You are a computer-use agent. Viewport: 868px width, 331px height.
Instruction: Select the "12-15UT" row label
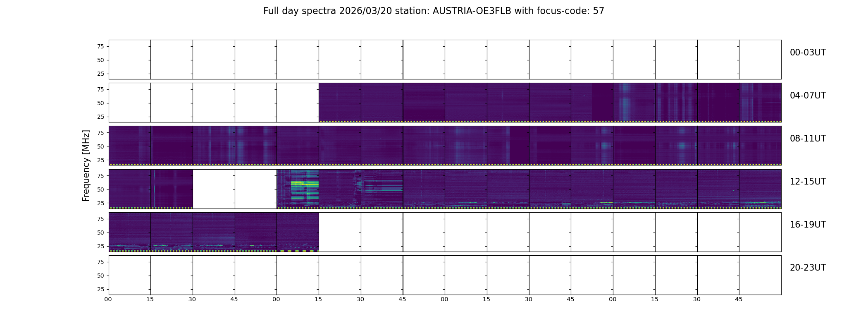(x=808, y=182)
